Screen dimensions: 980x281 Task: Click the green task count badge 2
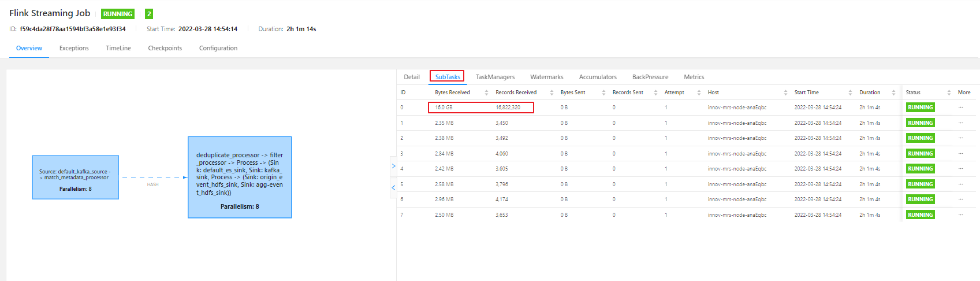(149, 14)
